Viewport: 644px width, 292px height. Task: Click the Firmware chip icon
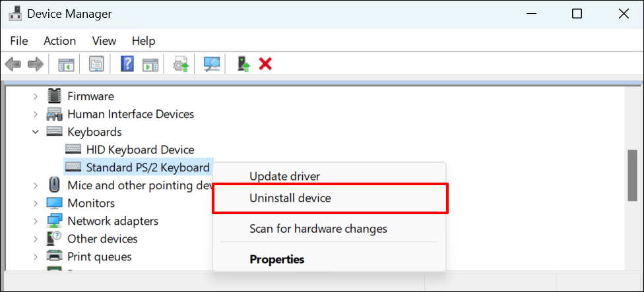(x=54, y=96)
